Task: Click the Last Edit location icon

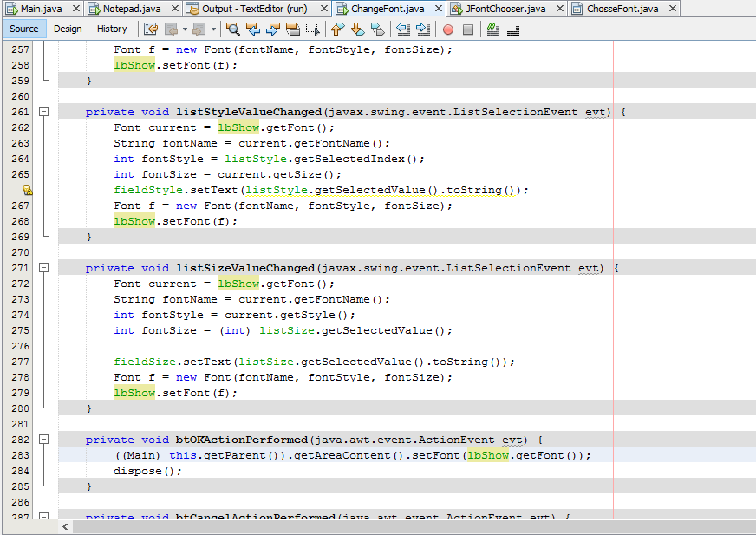Action: [x=151, y=29]
